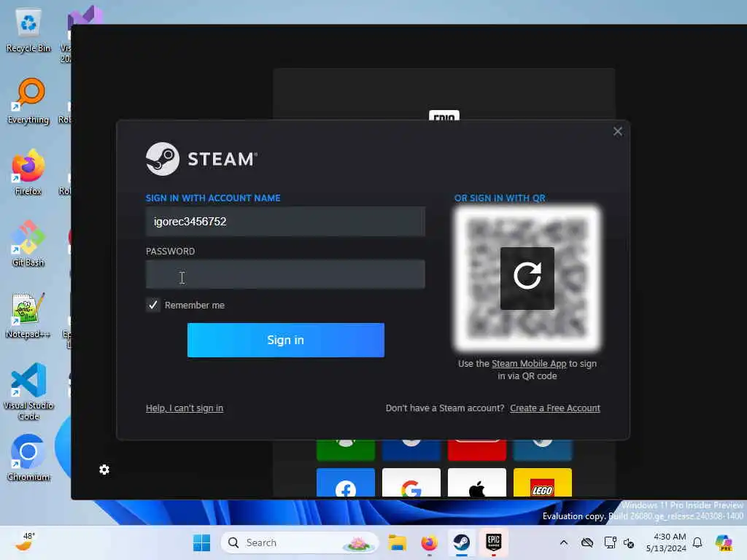Select LEGO login tile in Epic window
747x560 pixels.
[x=542, y=483]
